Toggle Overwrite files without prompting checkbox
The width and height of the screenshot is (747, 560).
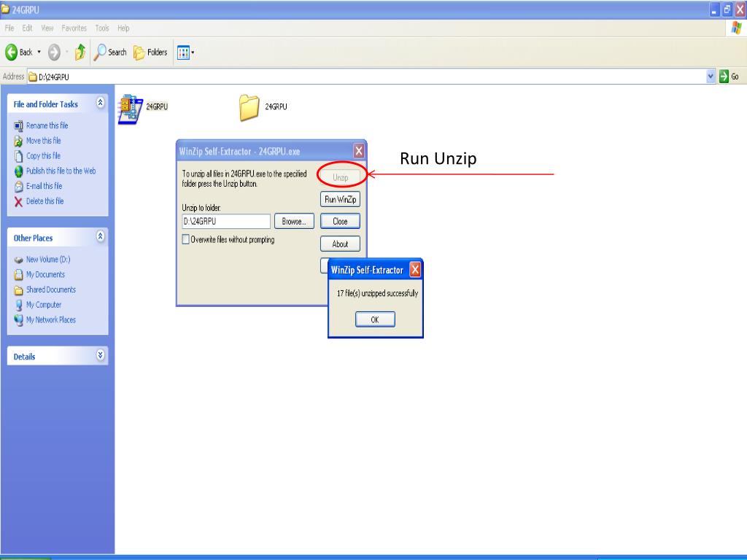[186, 239]
